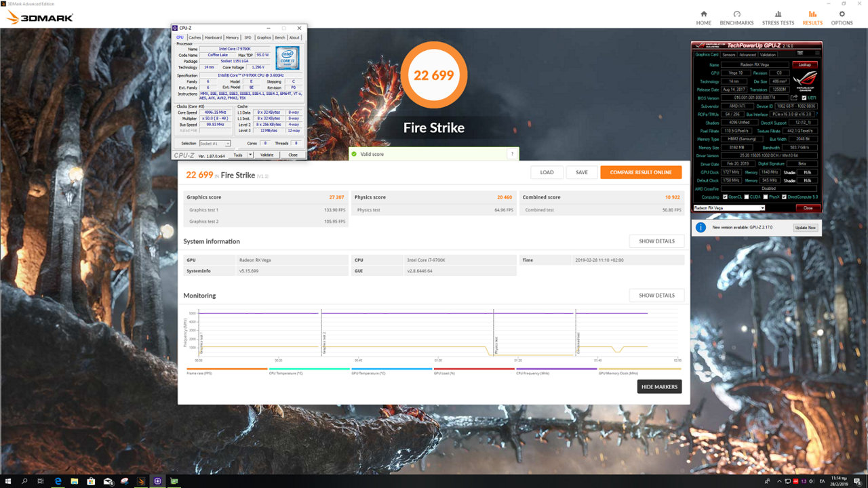Show details for System information
This screenshot has width=868, height=488.
pos(656,241)
